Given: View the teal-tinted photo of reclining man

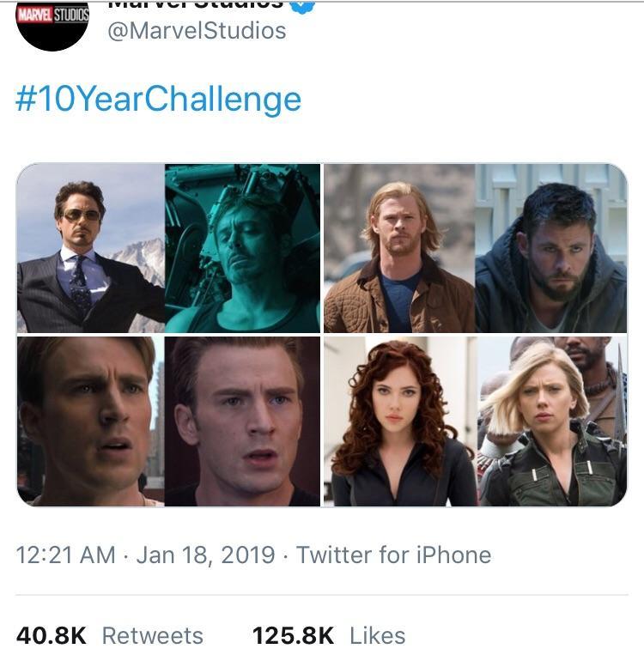Looking at the screenshot, I should (242, 247).
